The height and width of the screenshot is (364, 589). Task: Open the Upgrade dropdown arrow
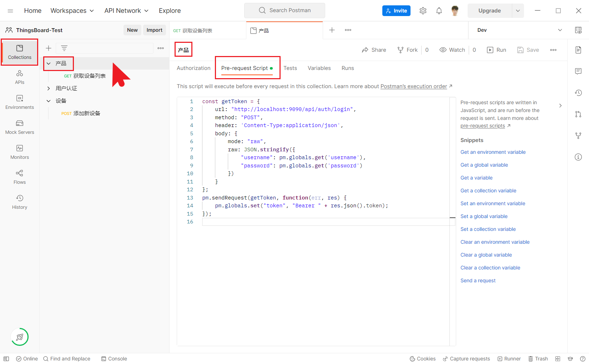pyautogui.click(x=518, y=11)
